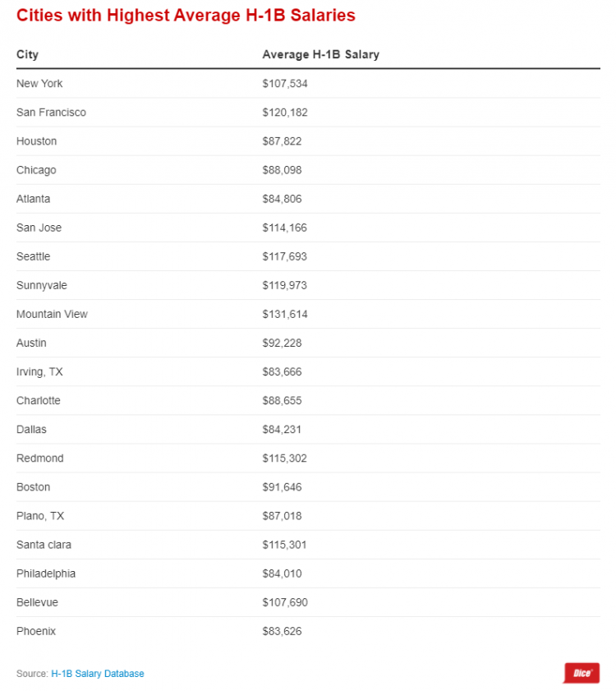Screen dimensions: 616x691
Task: Select the Houston city cell
Action: (x=36, y=141)
